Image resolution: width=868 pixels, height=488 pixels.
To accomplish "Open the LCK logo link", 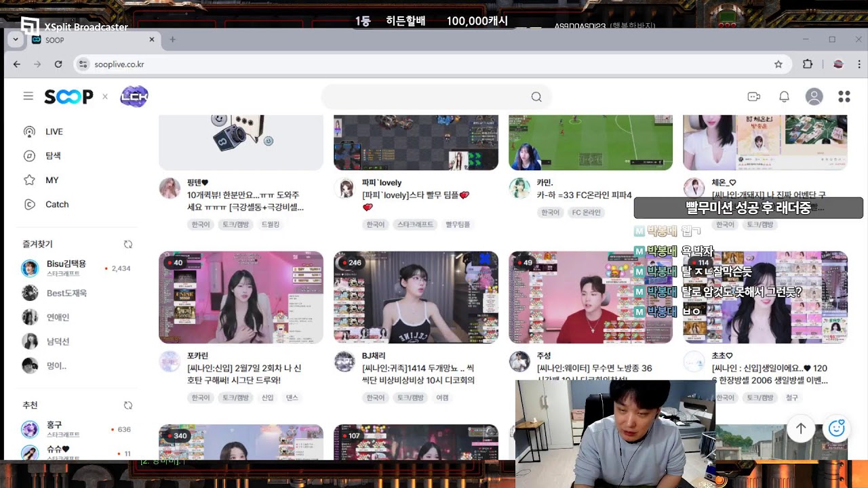I will (134, 97).
